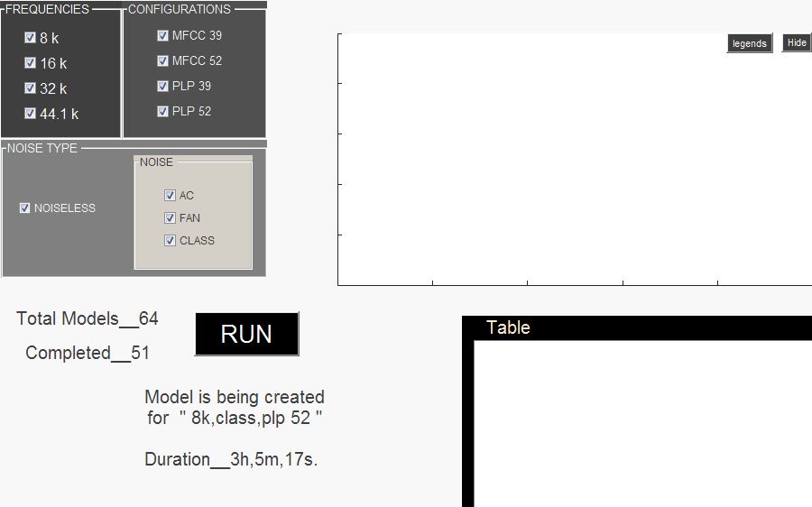The height and width of the screenshot is (507, 812).
Task: Uncheck the NOISELESS noise type
Action: (25, 208)
